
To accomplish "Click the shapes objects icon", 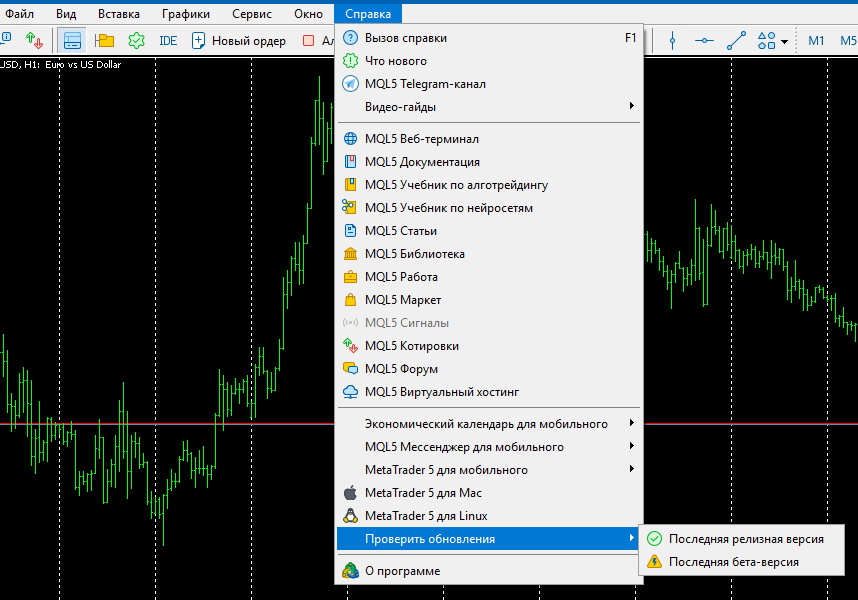I will [x=767, y=40].
